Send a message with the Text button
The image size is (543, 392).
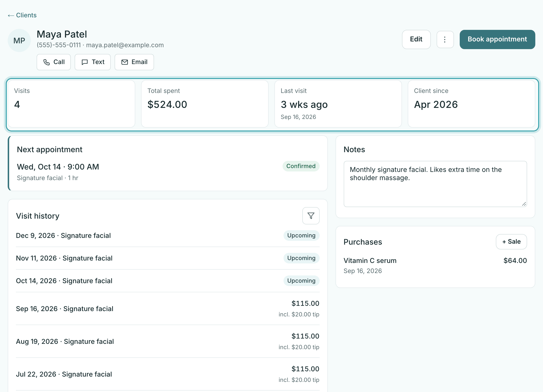(x=93, y=62)
